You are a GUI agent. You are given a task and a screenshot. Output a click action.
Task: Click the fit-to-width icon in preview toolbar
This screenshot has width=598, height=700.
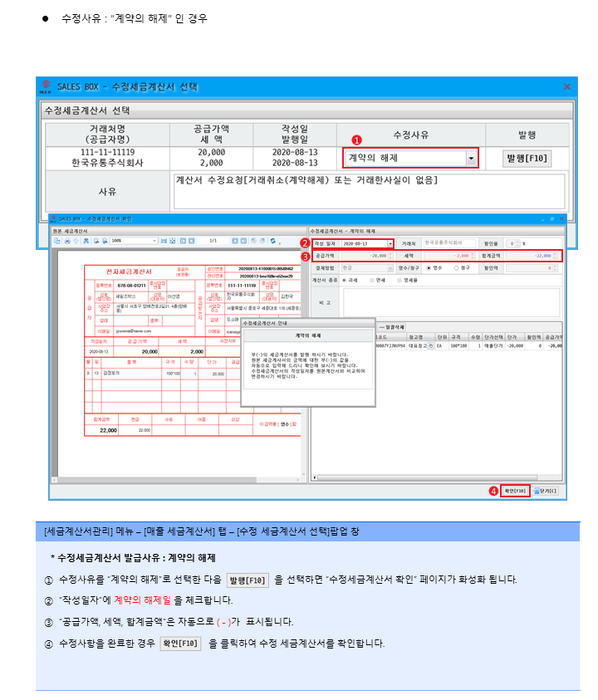(164, 241)
